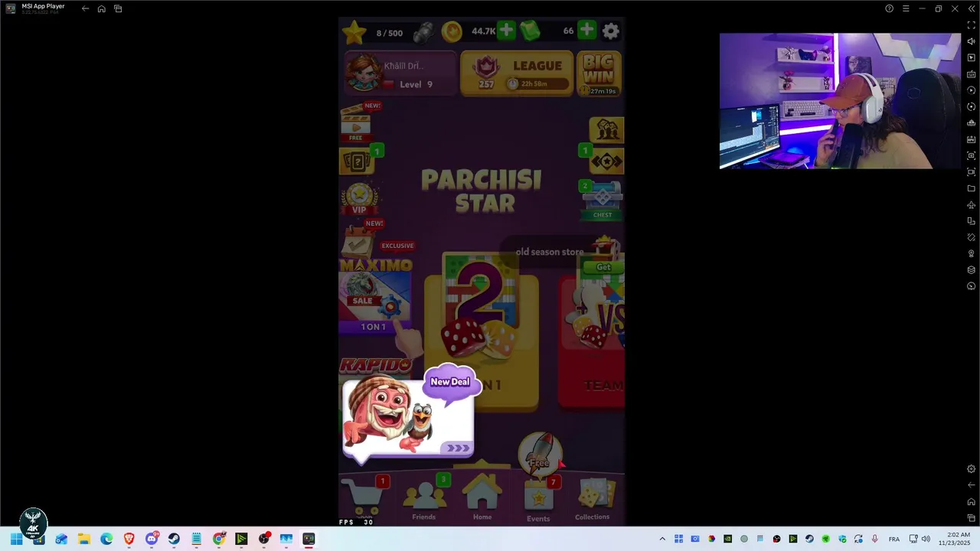980x551 pixels.
Task: Tap the green gem icon
Action: click(x=530, y=31)
